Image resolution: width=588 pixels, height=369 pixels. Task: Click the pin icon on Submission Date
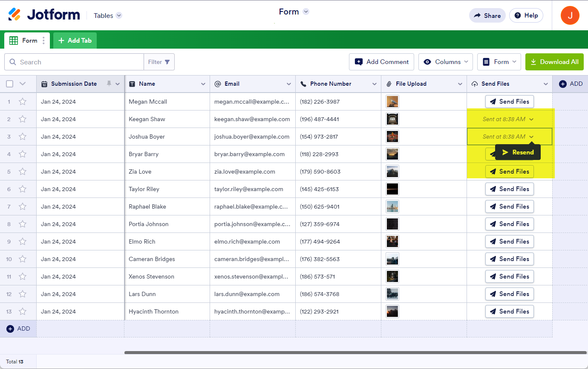coord(109,84)
